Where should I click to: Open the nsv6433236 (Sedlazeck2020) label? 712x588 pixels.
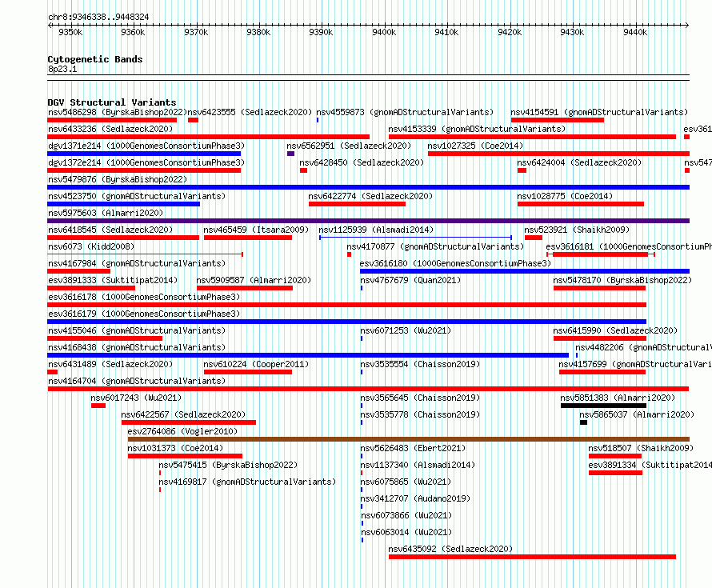click(110, 129)
